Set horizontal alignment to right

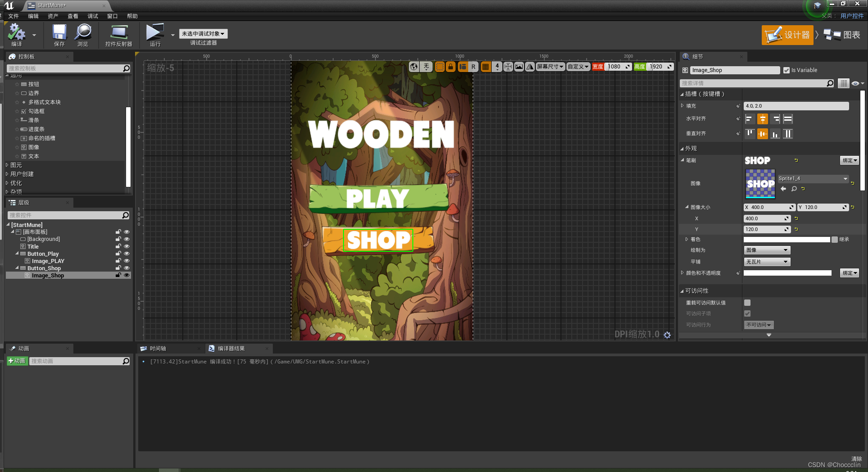[x=775, y=119]
